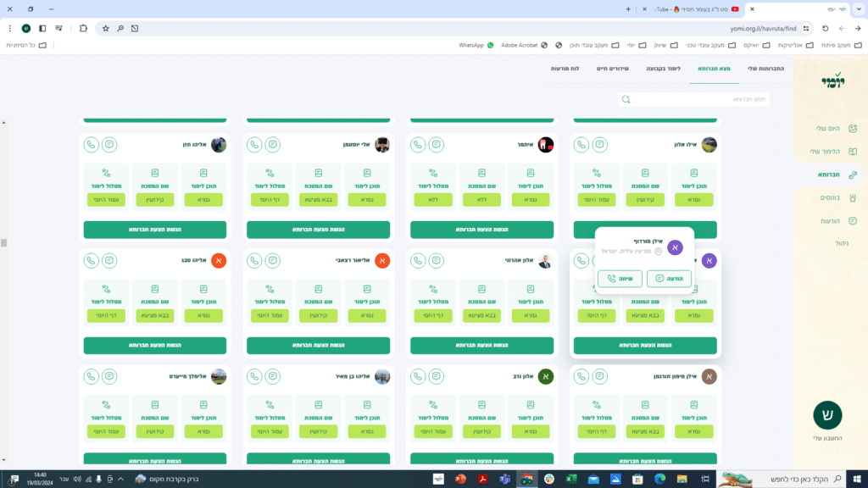Screen dimensions: 868x488
Task: Click the phone icon on אליהו חזן's card
Action: tap(92, 145)
